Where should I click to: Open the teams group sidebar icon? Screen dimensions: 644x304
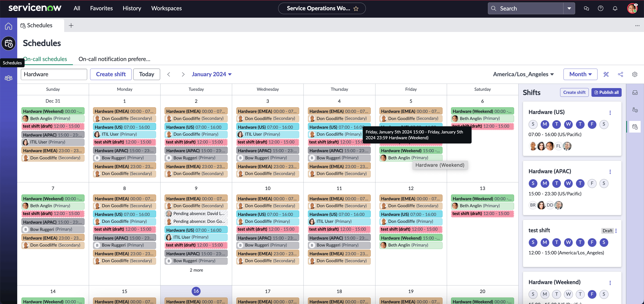pos(8,78)
